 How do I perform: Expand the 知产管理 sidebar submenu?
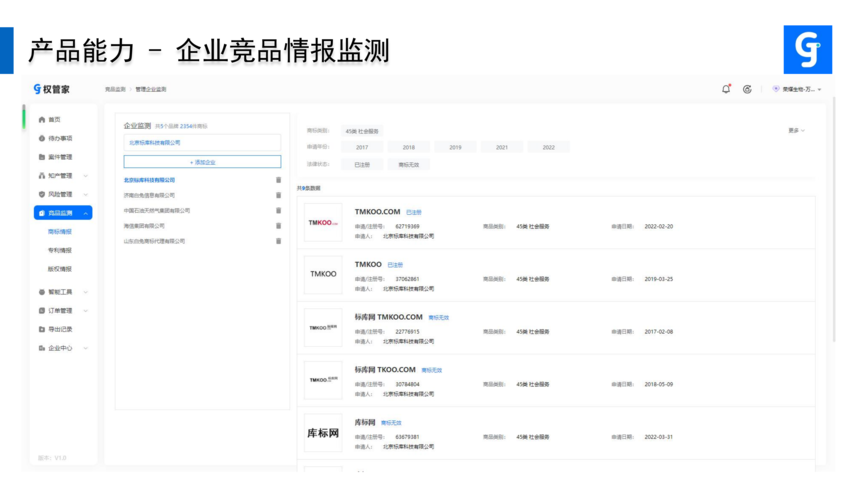86,176
